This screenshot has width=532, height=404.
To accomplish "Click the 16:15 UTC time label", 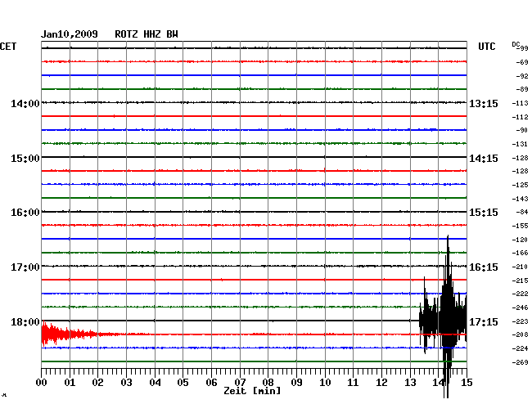I will point(484,267).
